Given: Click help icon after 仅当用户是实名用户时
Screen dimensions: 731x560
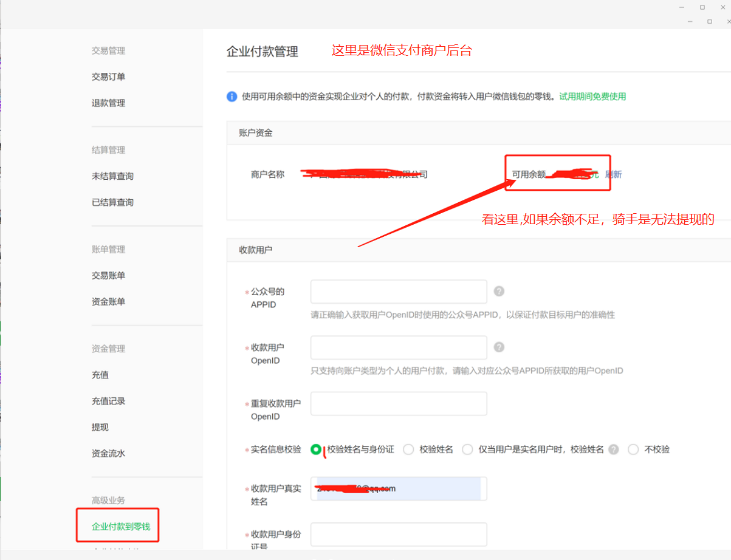Looking at the screenshot, I should pos(614,449).
